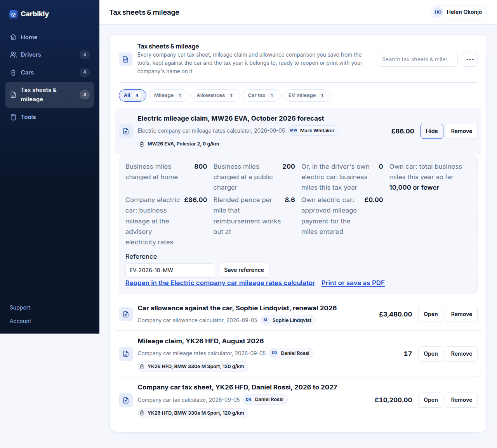Click the MW26 EVA Polestar 2 car chip
Viewport: 497px width, 448px height.
pyautogui.click(x=181, y=144)
